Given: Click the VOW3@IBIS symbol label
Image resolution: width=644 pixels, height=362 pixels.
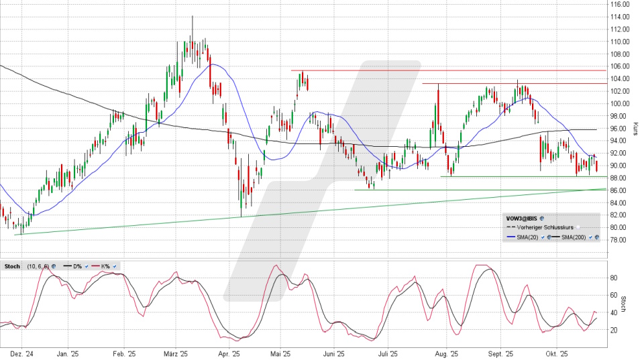Looking at the screenshot, I should click(x=521, y=219).
